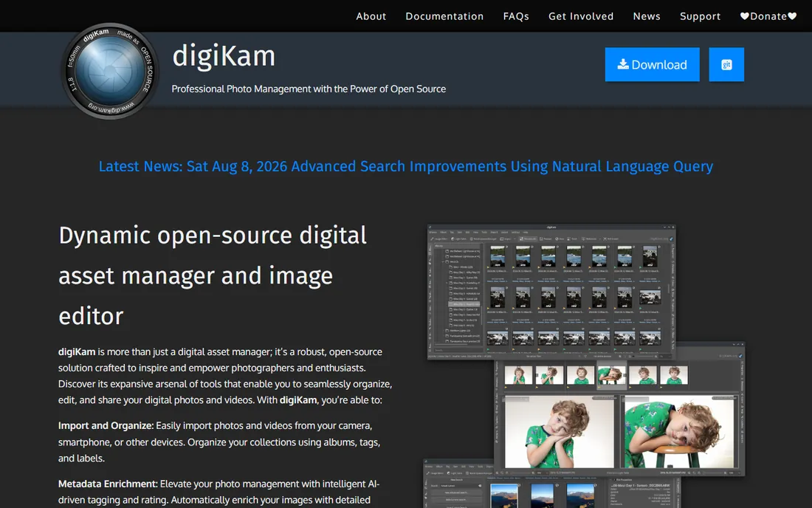Click the Donate link with hearts
The image size is (812, 508).
(768, 16)
